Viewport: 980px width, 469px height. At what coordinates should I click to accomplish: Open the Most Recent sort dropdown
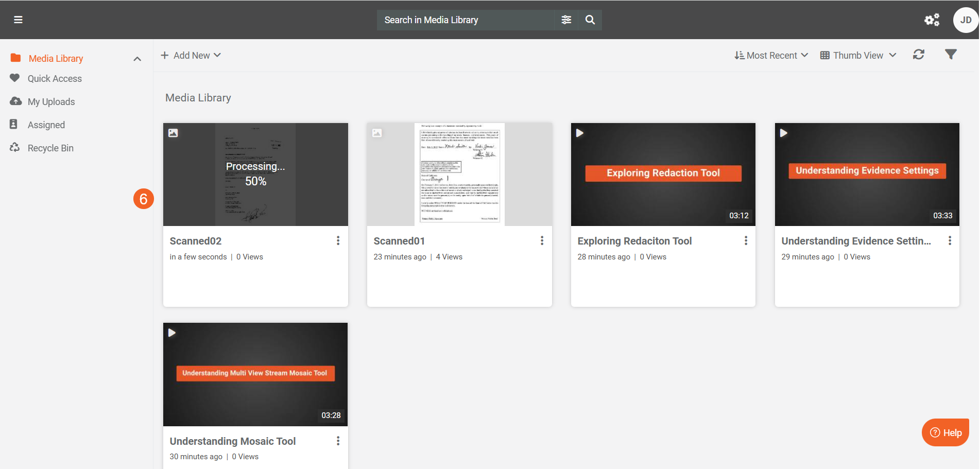pyautogui.click(x=771, y=55)
